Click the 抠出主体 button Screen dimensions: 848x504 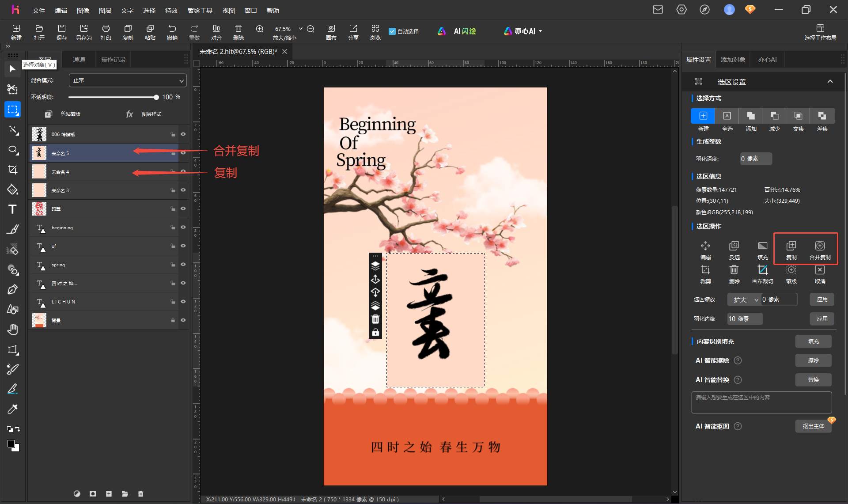tap(813, 426)
